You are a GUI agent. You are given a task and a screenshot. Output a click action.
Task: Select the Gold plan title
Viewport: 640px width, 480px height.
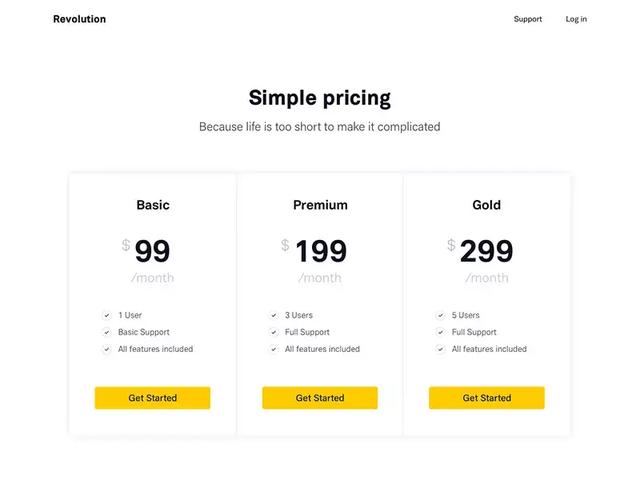pos(487,205)
